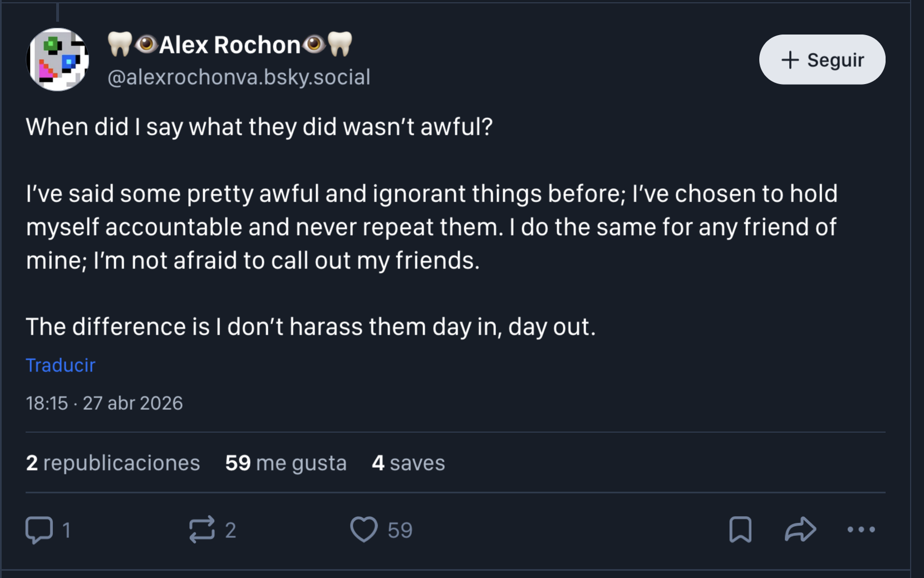Click the repost count 2 beside arrows
The height and width of the screenshot is (578, 924).
(x=230, y=530)
